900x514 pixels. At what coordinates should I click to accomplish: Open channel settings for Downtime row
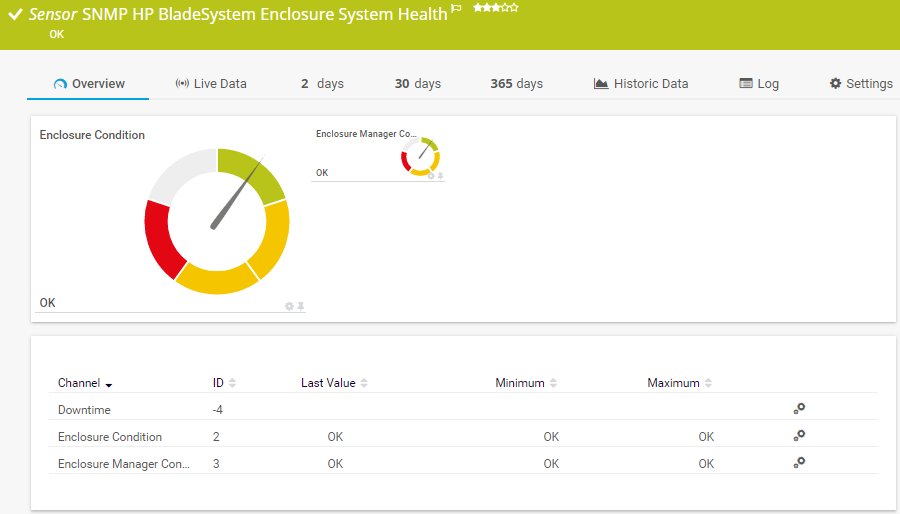click(x=799, y=409)
